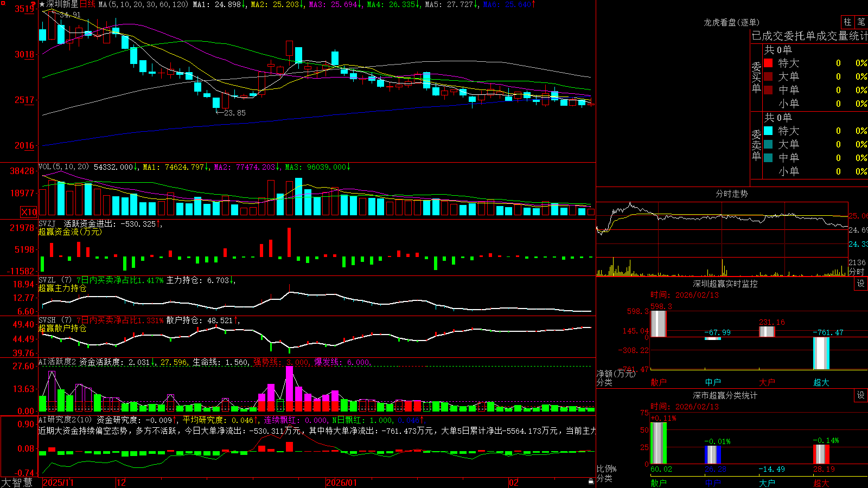Image resolution: width=868 pixels, height=488 pixels.
Task: Click the 23.85 low price marker
Action: pos(234,113)
